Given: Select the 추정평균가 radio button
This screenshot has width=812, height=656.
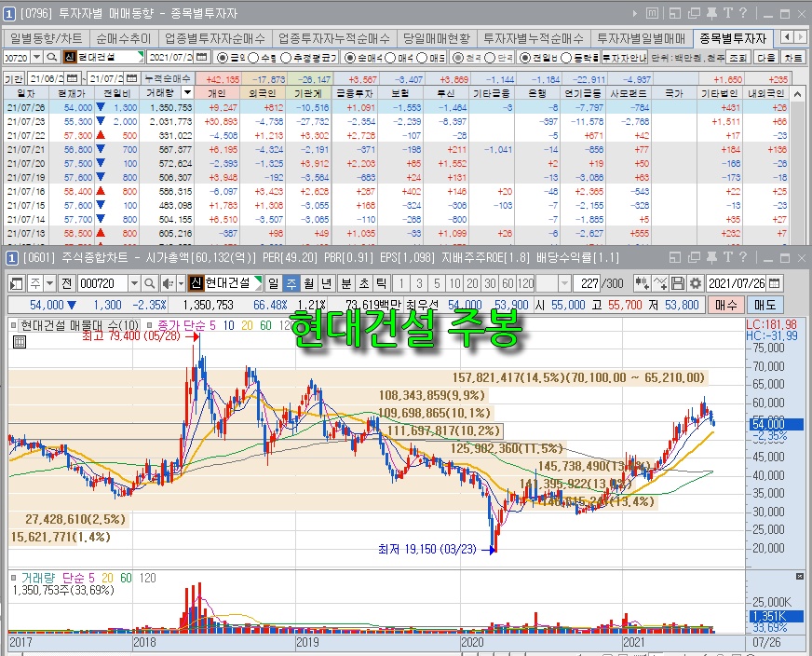Looking at the screenshot, I should 288,58.
